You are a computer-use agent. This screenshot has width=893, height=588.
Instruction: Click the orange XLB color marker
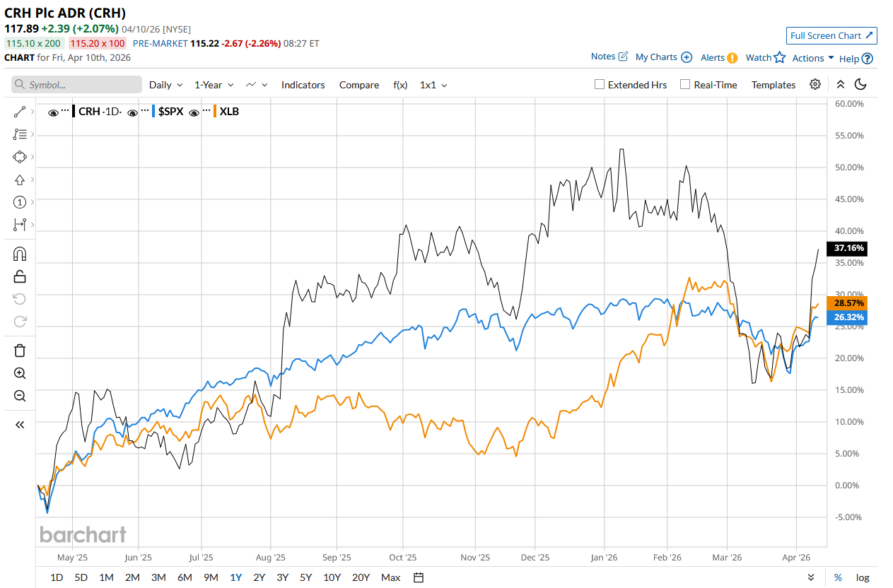pyautogui.click(x=215, y=112)
